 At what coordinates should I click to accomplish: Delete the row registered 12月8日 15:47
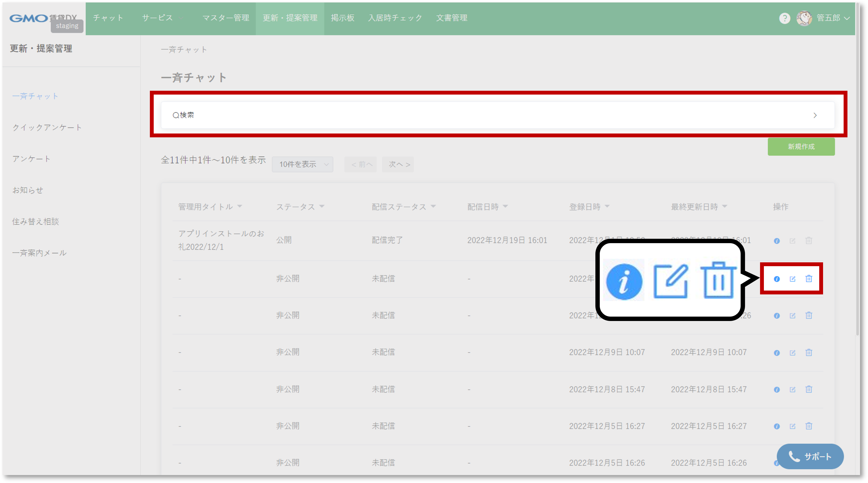(809, 389)
